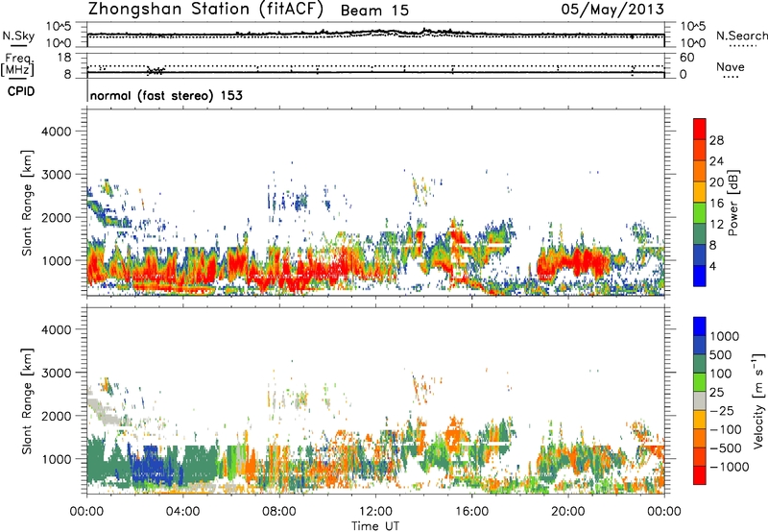Screen dimensions: 768x532
Task: Click the Nave legend label
Action: pyautogui.click(x=731, y=67)
